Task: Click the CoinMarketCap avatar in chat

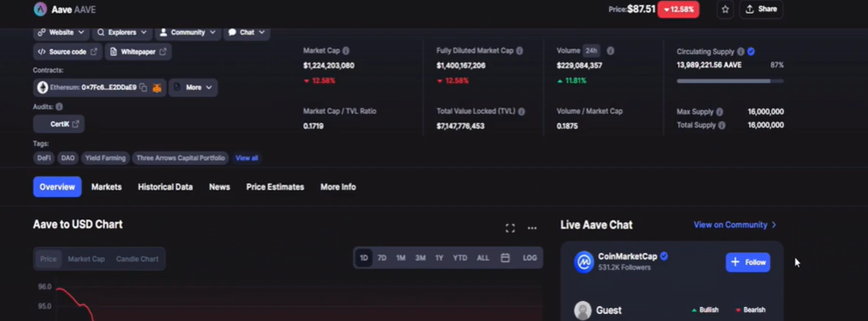Action: click(584, 262)
